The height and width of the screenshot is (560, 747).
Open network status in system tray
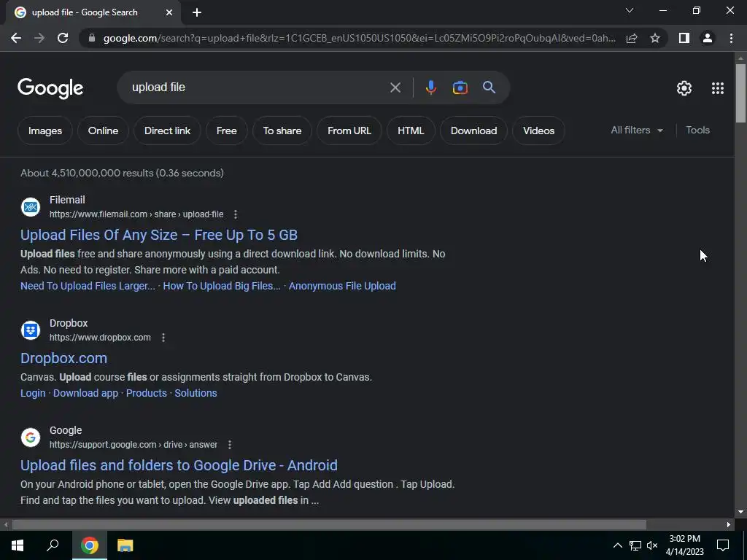(635, 545)
